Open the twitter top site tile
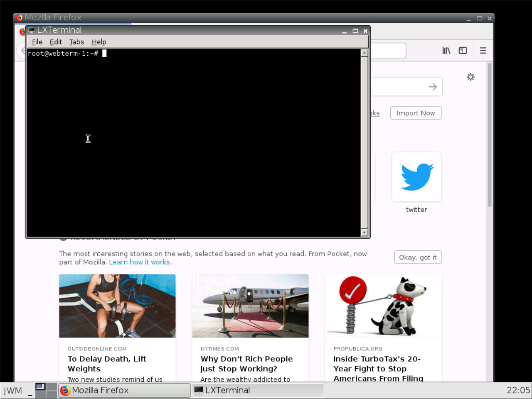The height and width of the screenshot is (399, 532). pyautogui.click(x=416, y=177)
